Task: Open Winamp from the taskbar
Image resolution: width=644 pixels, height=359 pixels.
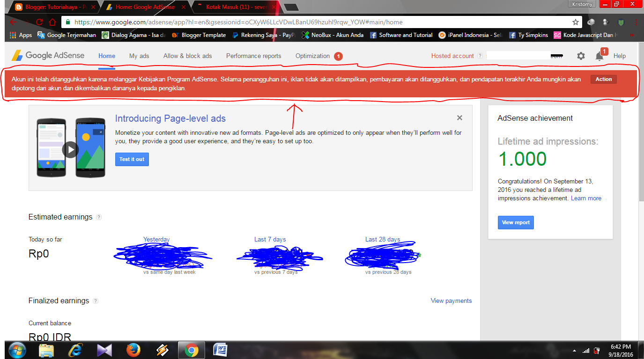Action: tap(162, 350)
